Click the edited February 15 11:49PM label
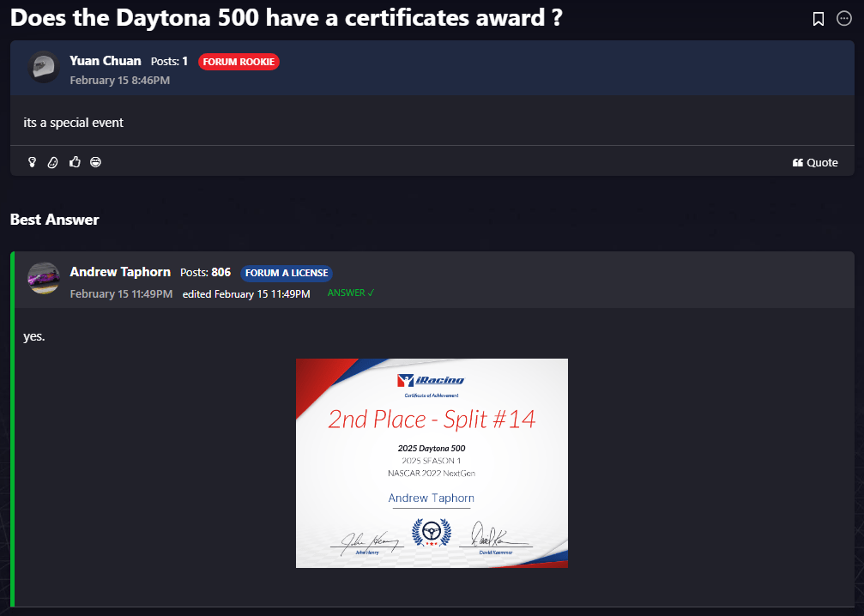Viewport: 864px width, 616px height. tap(246, 293)
